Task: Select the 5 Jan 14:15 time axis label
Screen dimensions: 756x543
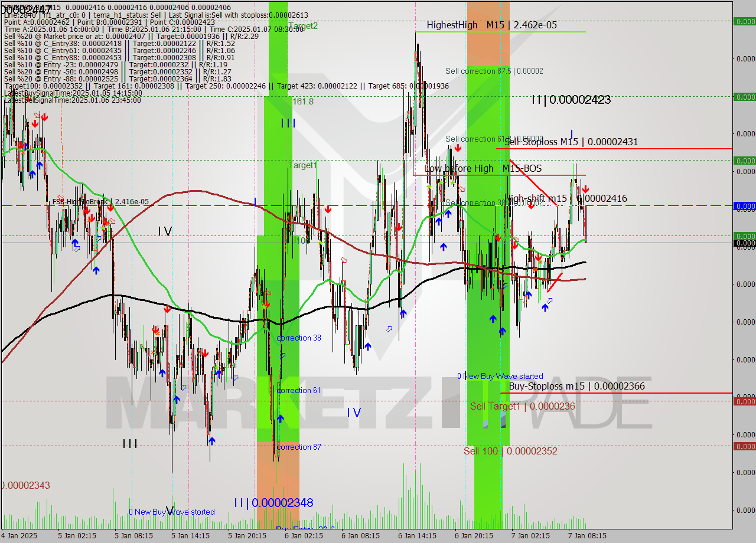Action: (191, 536)
